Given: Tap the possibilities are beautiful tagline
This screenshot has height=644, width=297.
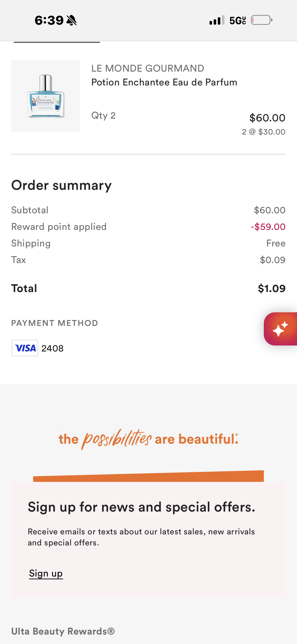Looking at the screenshot, I should (148, 439).
